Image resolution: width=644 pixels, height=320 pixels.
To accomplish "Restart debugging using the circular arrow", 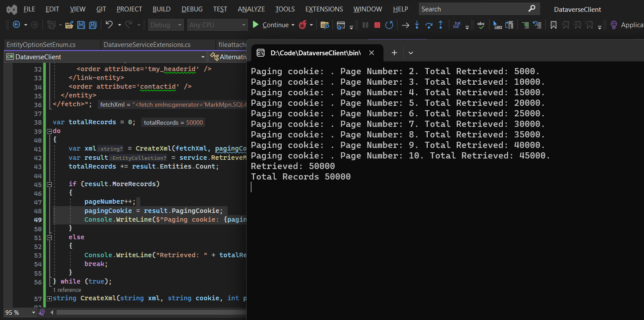I will click(389, 25).
